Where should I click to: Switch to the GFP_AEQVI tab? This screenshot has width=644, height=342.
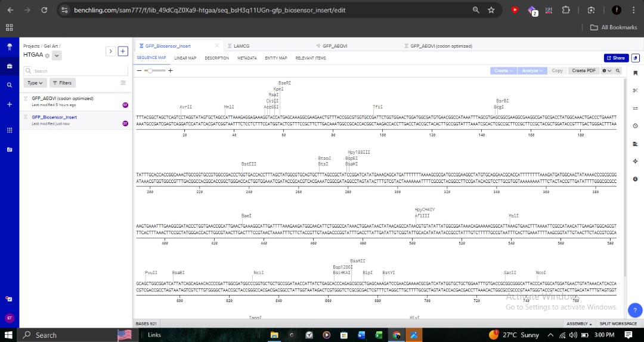coord(335,46)
